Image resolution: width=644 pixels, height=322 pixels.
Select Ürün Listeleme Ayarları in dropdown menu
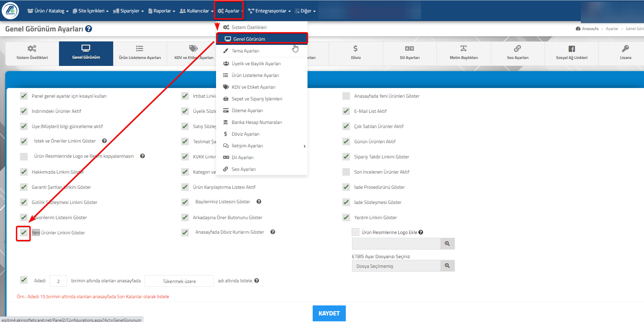(262, 75)
